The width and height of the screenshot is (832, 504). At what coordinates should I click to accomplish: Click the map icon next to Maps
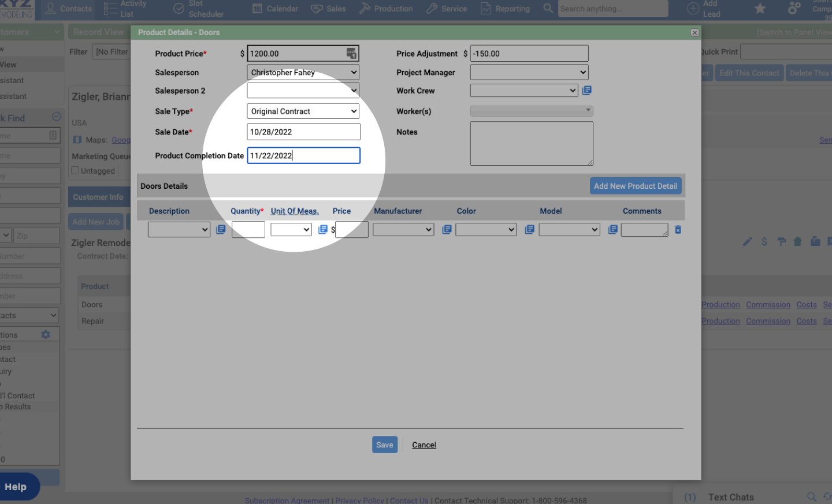click(77, 140)
